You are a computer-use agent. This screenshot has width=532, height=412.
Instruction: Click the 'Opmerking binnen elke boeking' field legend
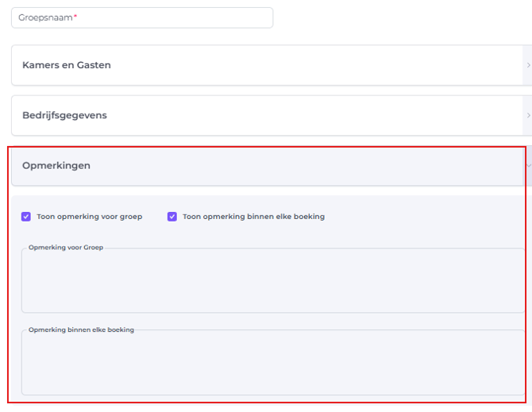tap(81, 329)
